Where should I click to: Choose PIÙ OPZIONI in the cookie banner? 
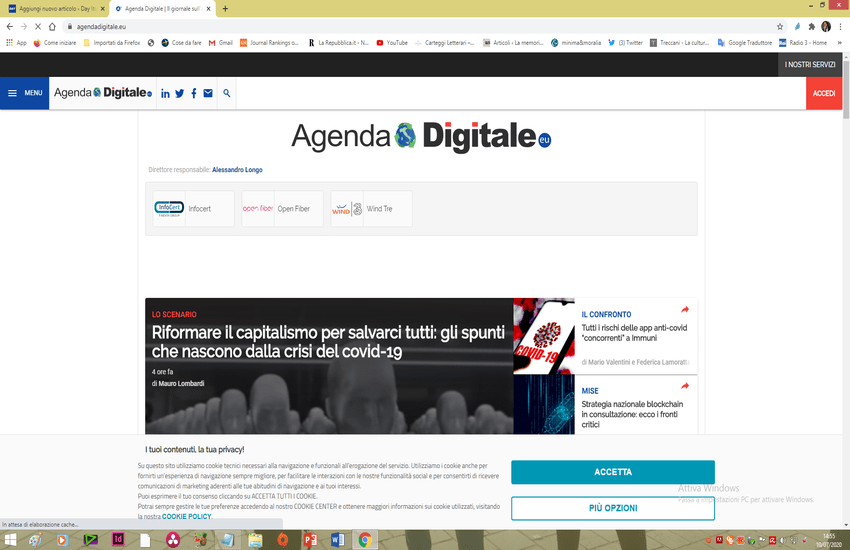(613, 508)
